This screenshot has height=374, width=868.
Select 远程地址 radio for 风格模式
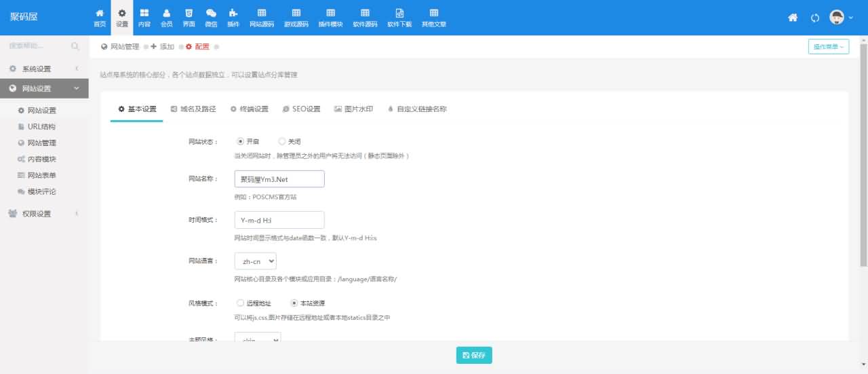pos(240,303)
